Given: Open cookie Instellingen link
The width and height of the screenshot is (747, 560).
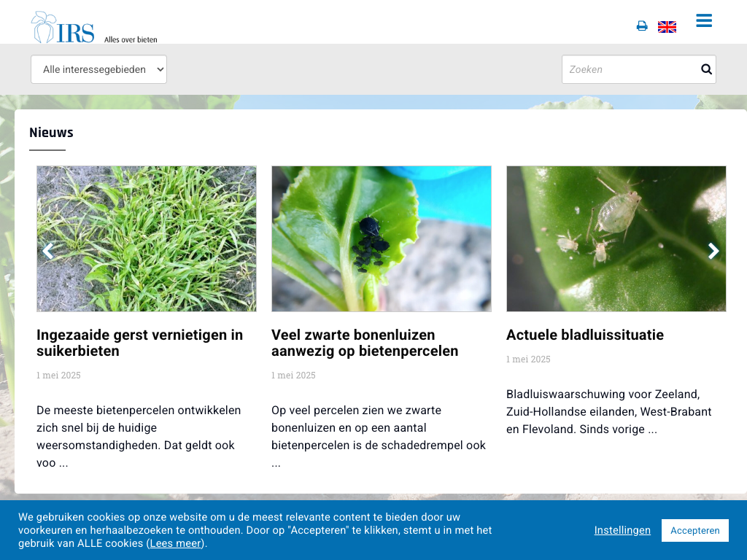Looking at the screenshot, I should tap(622, 530).
